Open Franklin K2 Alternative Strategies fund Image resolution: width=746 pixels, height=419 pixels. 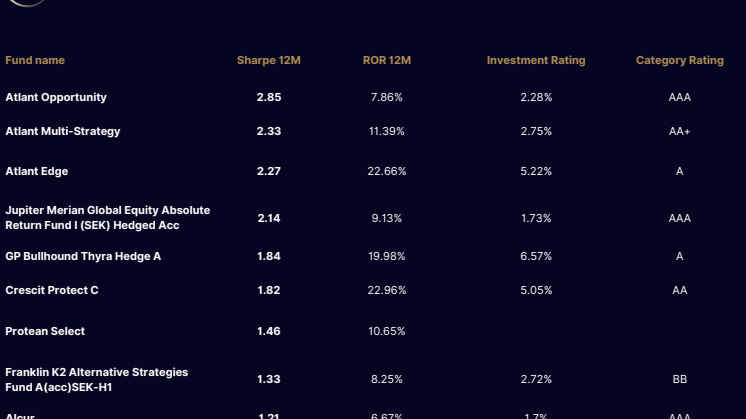click(96, 379)
